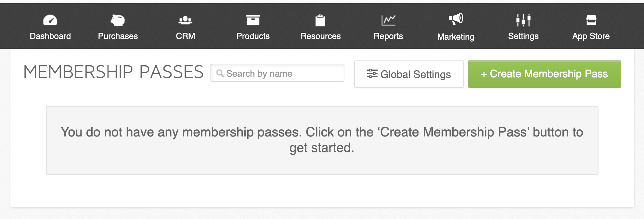
Task: Click the Global Settings button
Action: click(409, 74)
